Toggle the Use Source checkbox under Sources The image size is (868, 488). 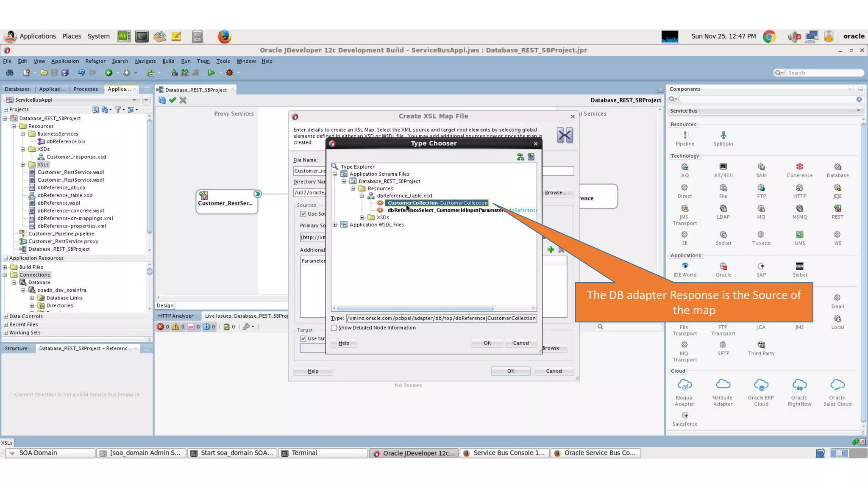(303, 214)
